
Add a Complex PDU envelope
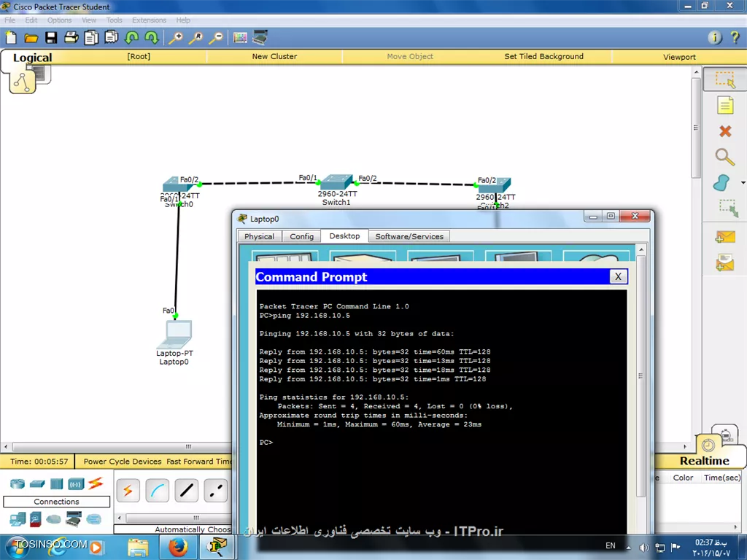[725, 262]
